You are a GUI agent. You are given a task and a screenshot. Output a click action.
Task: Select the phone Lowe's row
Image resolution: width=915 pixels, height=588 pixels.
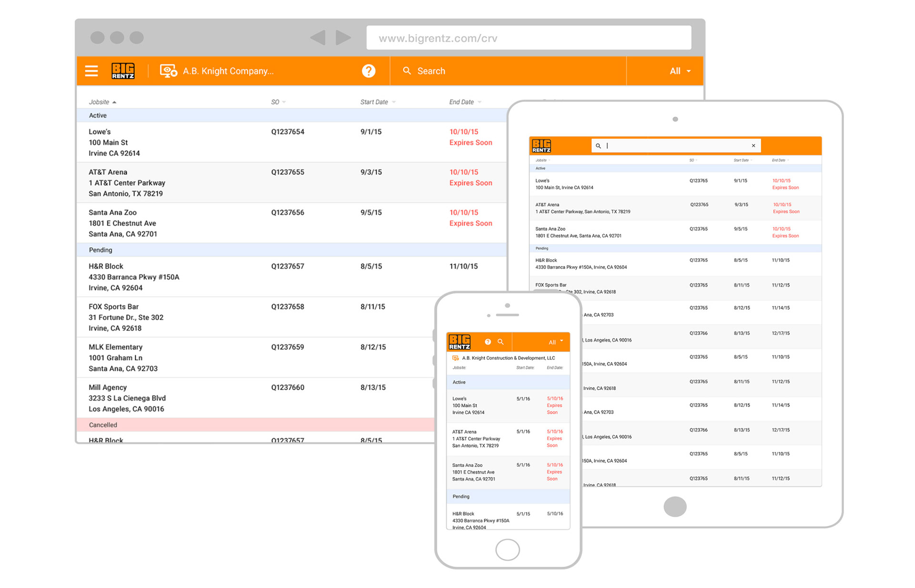pyautogui.click(x=508, y=406)
